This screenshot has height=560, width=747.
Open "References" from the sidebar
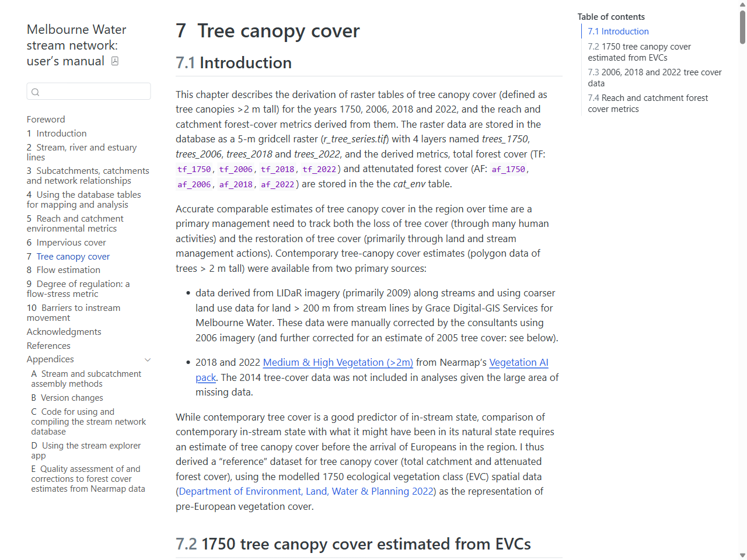[48, 345]
